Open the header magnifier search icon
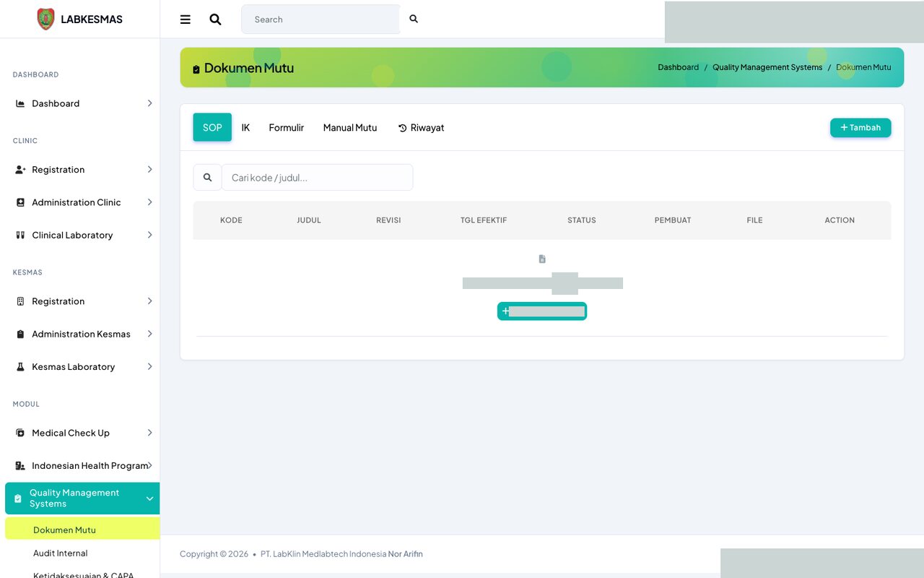 (215, 20)
